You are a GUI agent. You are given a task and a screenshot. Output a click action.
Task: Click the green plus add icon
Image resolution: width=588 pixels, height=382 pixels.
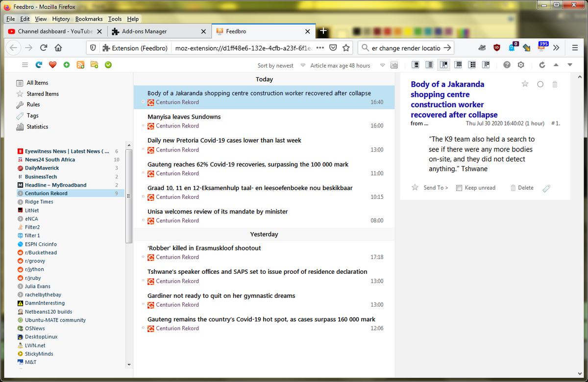point(67,65)
